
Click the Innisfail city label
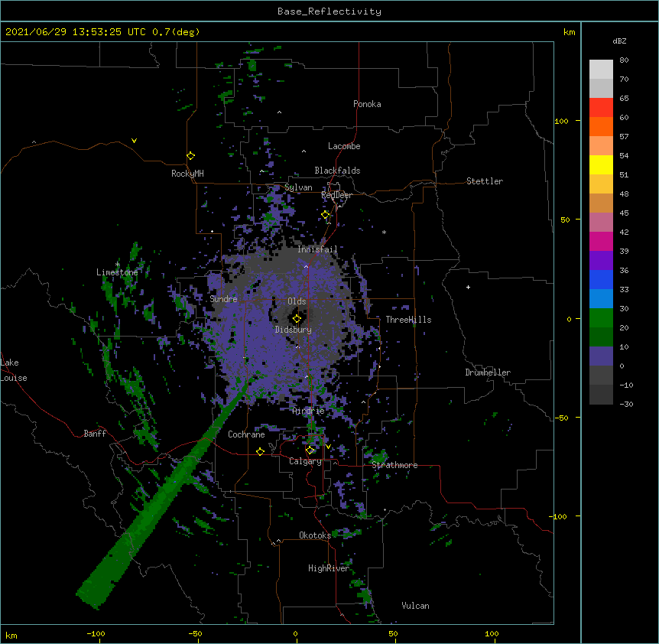coord(317,249)
